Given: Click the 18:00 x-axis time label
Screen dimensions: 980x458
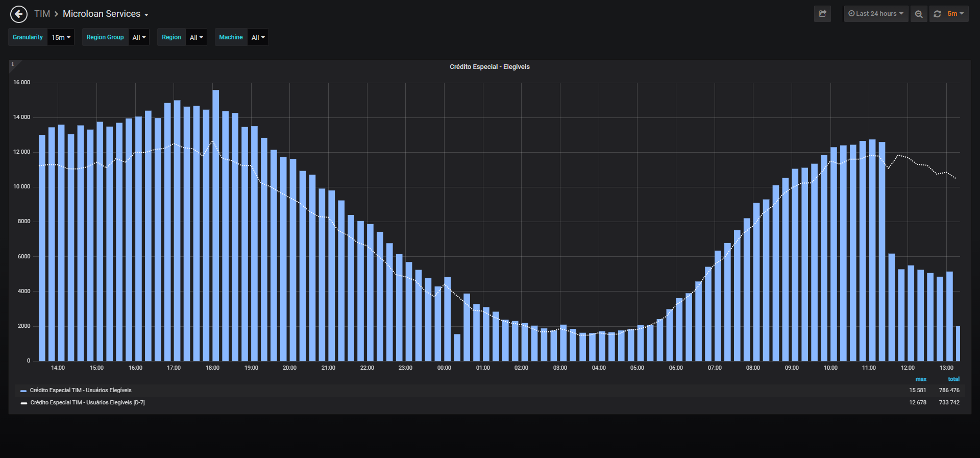Looking at the screenshot, I should (x=212, y=368).
